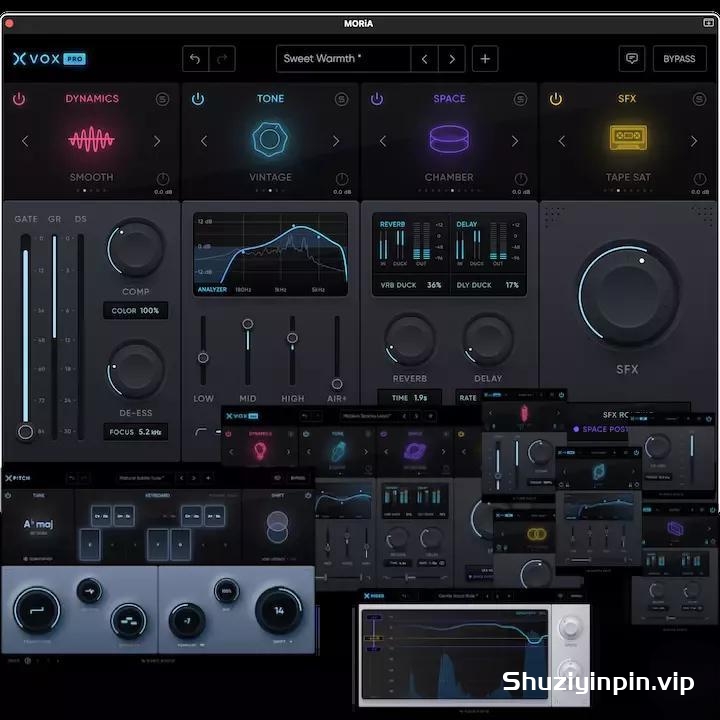Click the ANALYZER label on EQ display
The image size is (720, 720).
212,290
